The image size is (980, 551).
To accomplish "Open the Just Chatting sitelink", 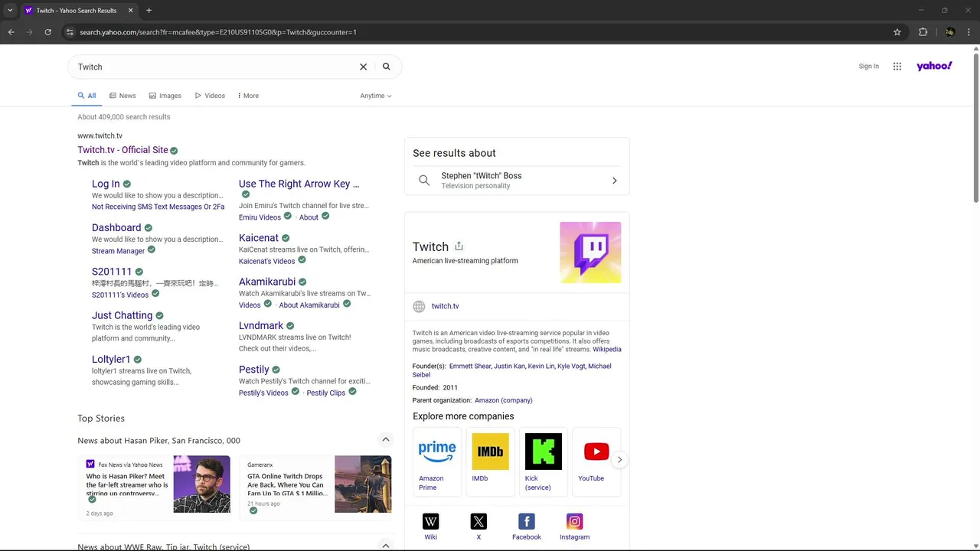I will [122, 315].
